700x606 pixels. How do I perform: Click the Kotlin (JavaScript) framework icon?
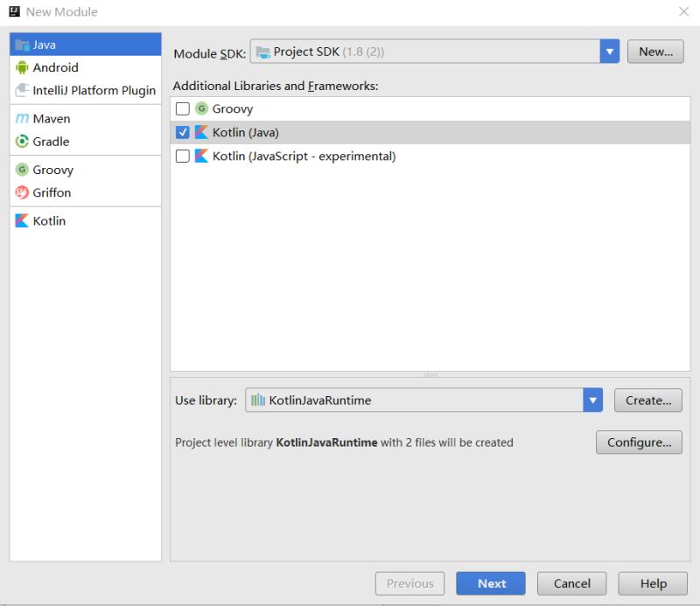coord(202,156)
